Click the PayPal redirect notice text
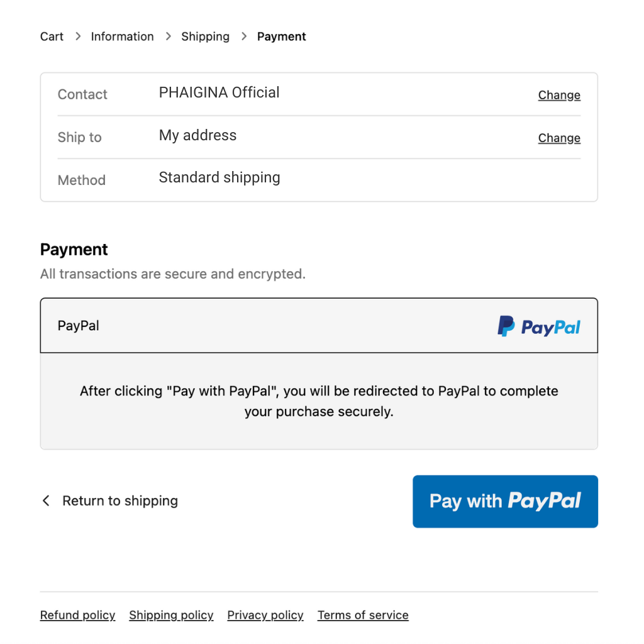 pyautogui.click(x=319, y=401)
